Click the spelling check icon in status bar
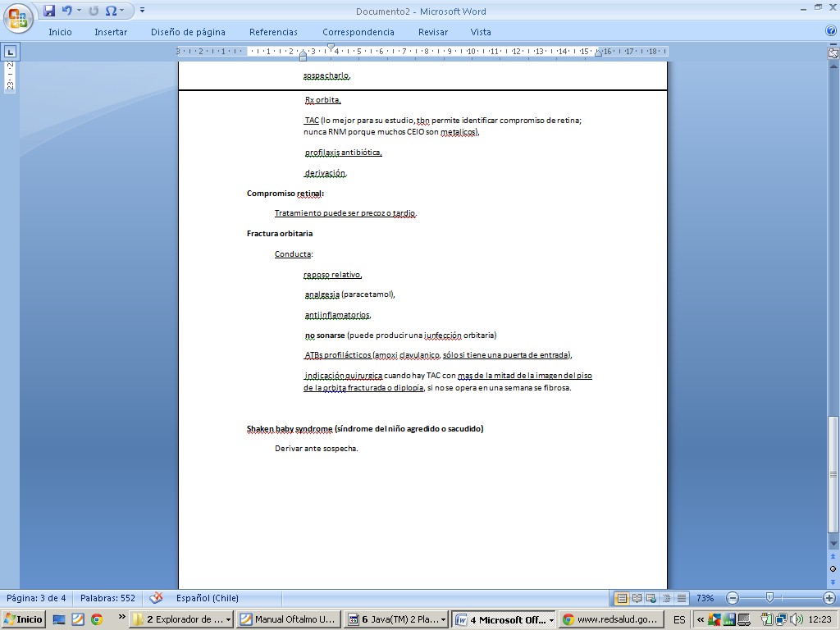 tap(156, 598)
